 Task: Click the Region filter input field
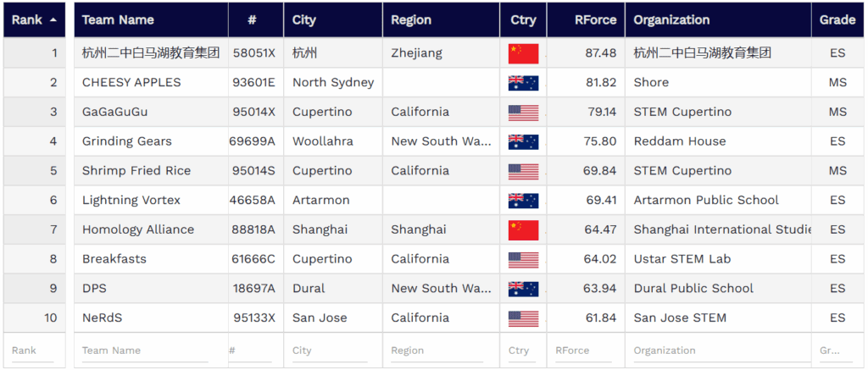point(439,351)
